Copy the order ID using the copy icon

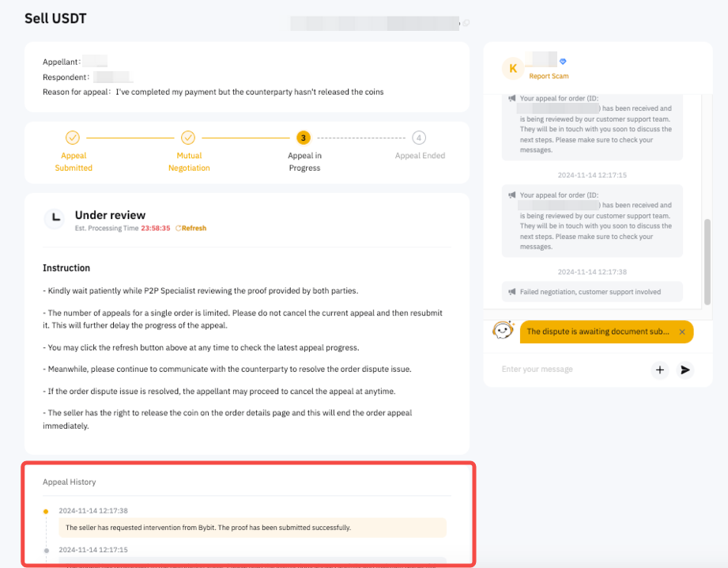point(466,23)
